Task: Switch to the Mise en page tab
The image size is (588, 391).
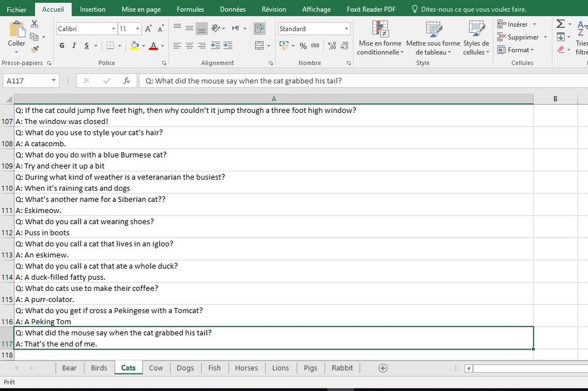Action: coord(141,9)
